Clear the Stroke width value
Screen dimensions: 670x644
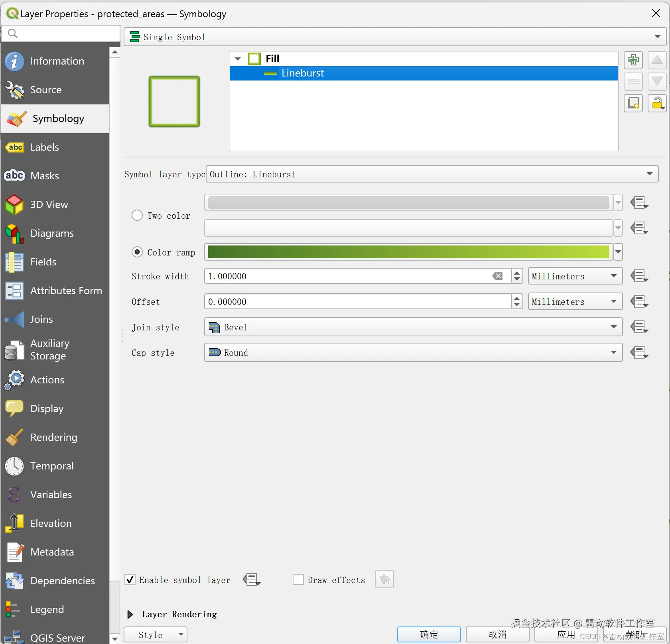point(497,276)
